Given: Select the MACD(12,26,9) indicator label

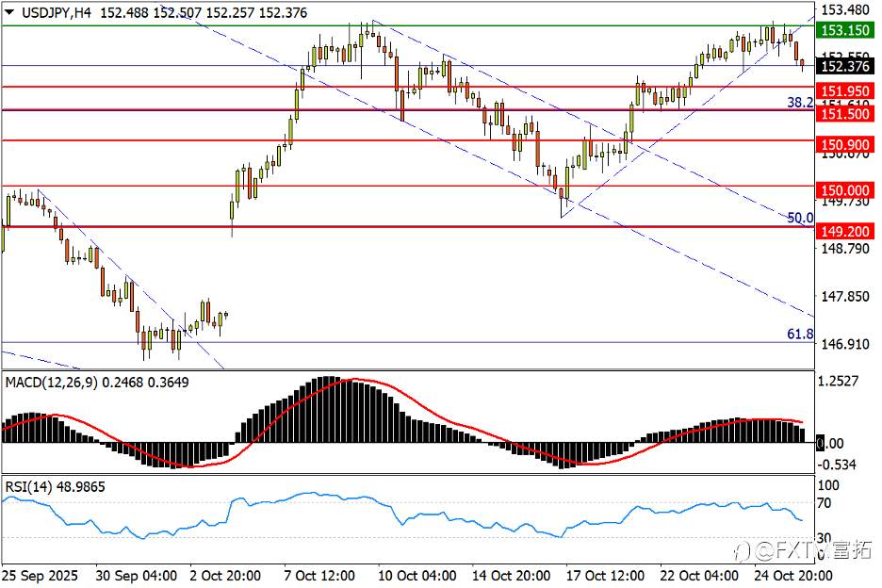Looking at the screenshot, I should pyautogui.click(x=97, y=383).
